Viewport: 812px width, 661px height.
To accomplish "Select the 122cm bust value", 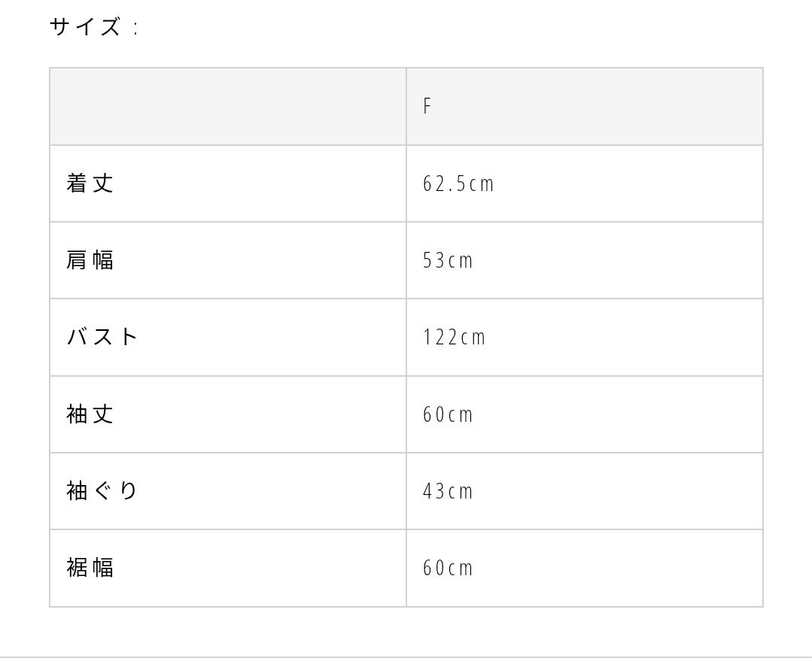I will (454, 338).
